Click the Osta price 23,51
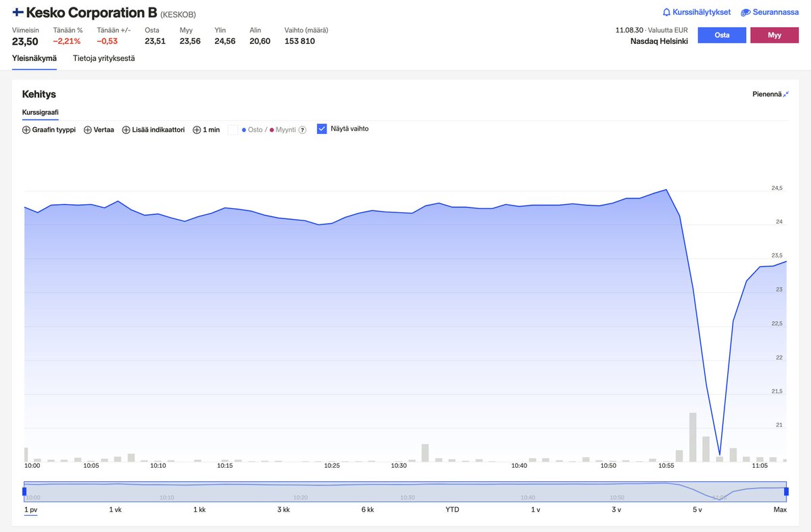The width and height of the screenshot is (811, 532). (155, 41)
